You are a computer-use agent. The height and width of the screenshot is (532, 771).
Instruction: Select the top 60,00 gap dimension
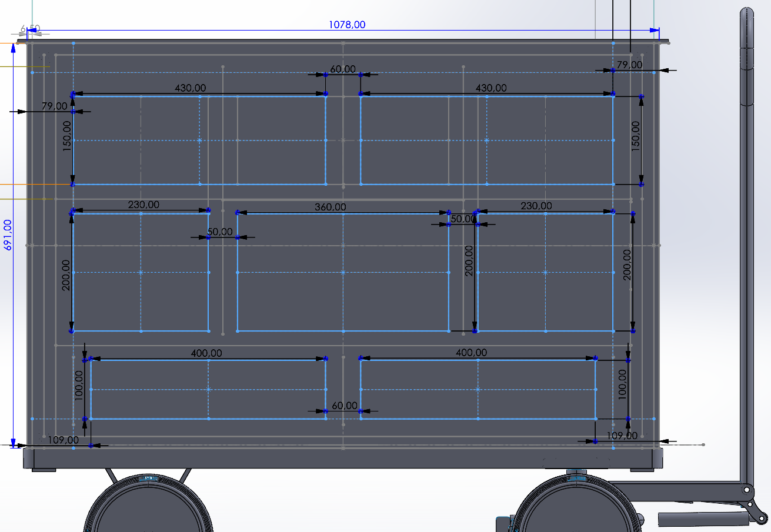pyautogui.click(x=342, y=69)
